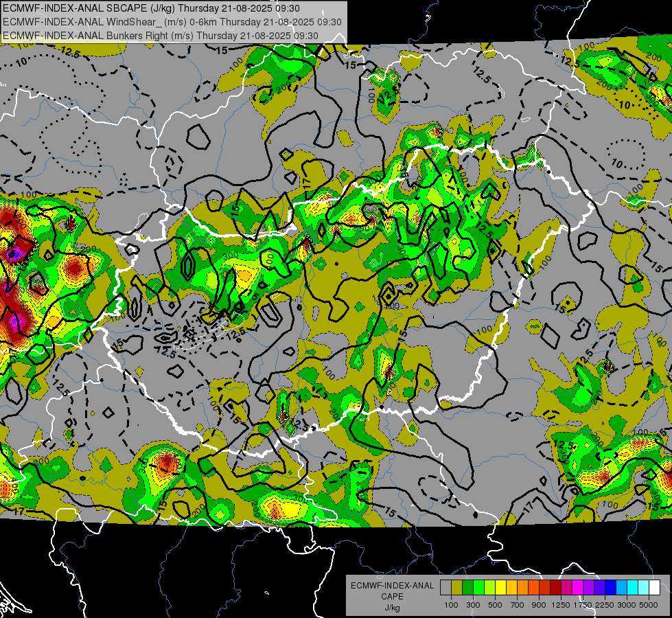The height and width of the screenshot is (618, 672).
Task: Select the sky blue swatch before 3000
Action: pyautogui.click(x=621, y=588)
